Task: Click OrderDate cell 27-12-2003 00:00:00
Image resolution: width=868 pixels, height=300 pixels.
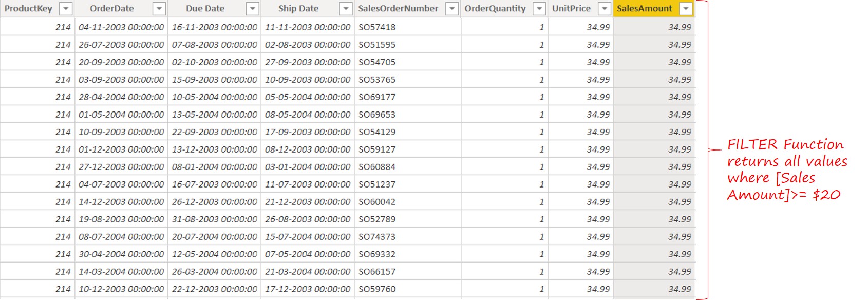Action: click(121, 167)
